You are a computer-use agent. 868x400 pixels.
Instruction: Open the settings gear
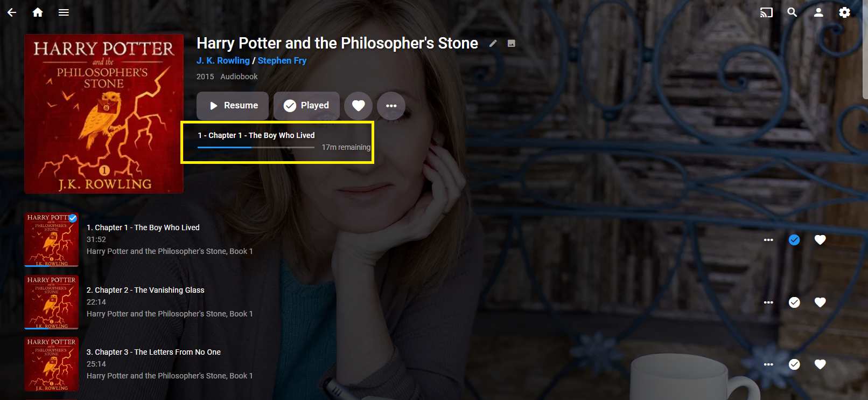pyautogui.click(x=844, y=12)
